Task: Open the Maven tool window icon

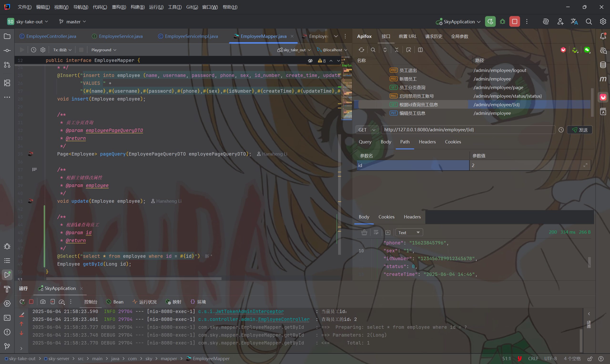Action: [x=603, y=79]
